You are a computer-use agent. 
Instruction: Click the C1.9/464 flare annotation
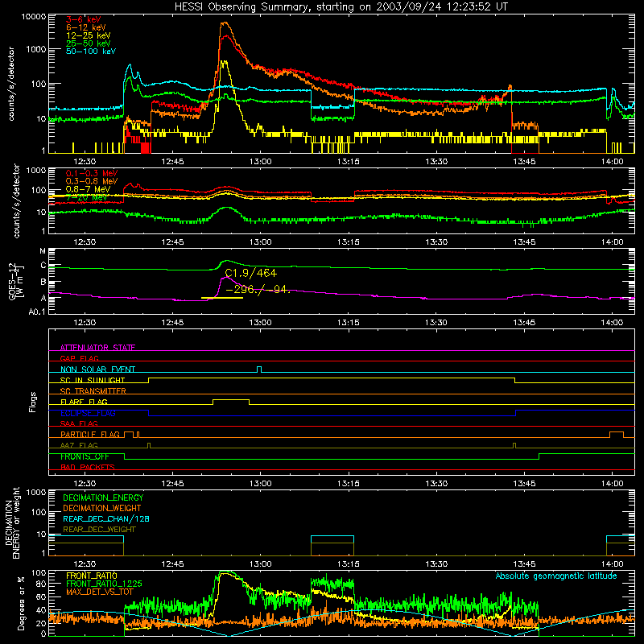(251, 273)
